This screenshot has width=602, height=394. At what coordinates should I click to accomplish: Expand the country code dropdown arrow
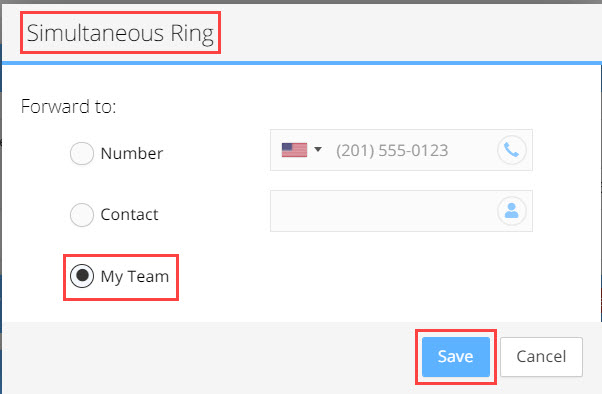click(318, 149)
